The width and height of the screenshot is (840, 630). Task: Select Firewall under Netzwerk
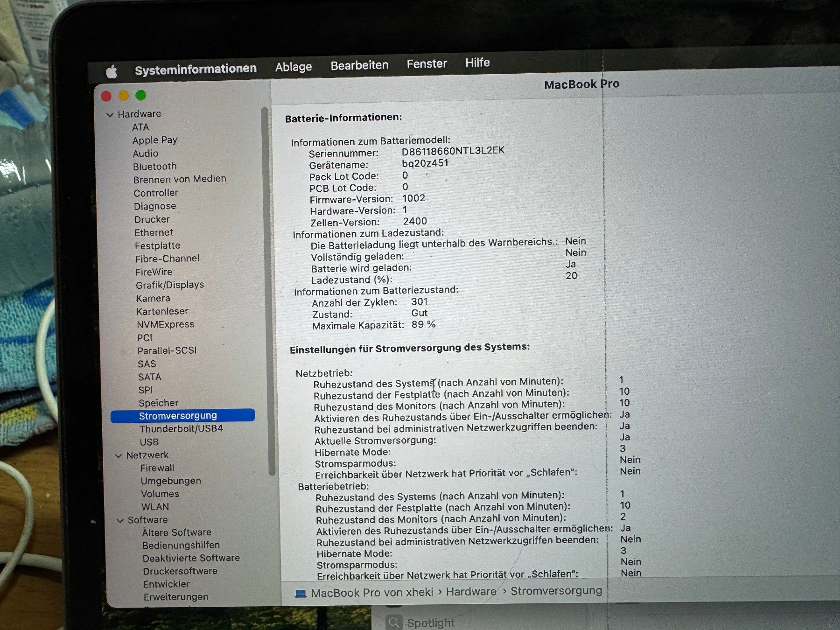[x=157, y=468]
